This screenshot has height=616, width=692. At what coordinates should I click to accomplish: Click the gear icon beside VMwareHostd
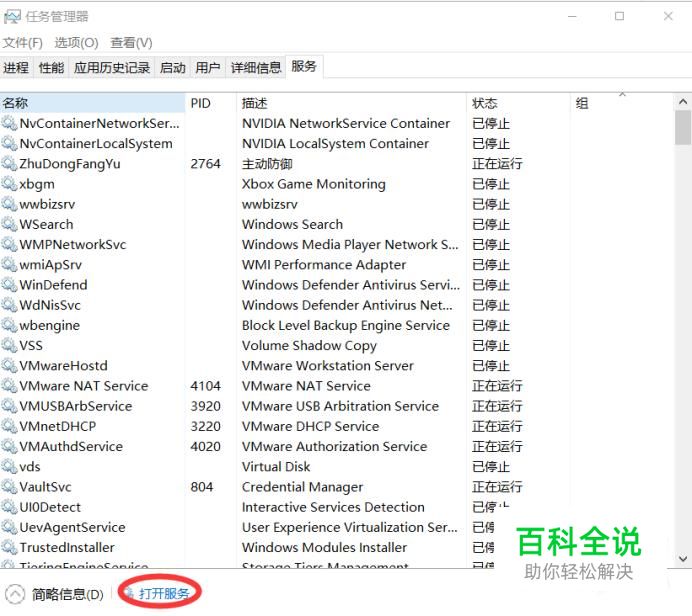click(x=9, y=366)
